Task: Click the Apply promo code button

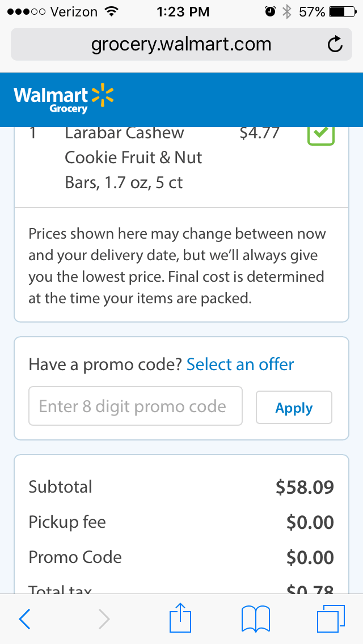Action: tap(294, 408)
